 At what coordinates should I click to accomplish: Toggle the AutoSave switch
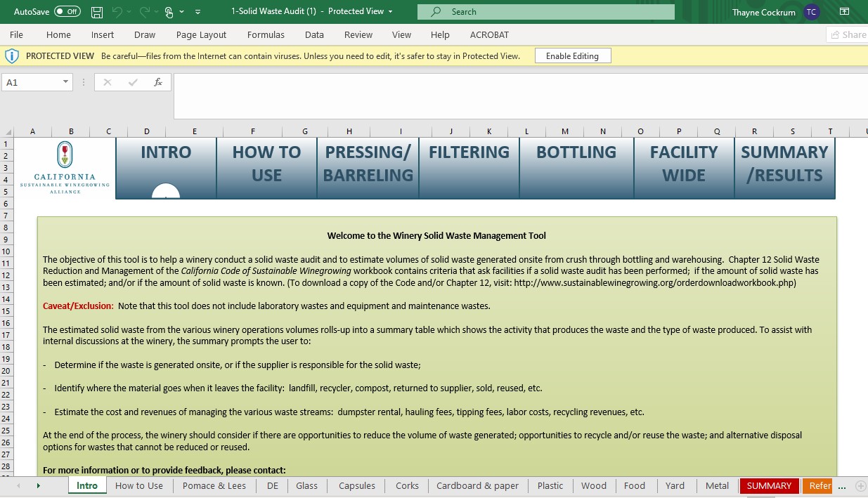point(67,12)
